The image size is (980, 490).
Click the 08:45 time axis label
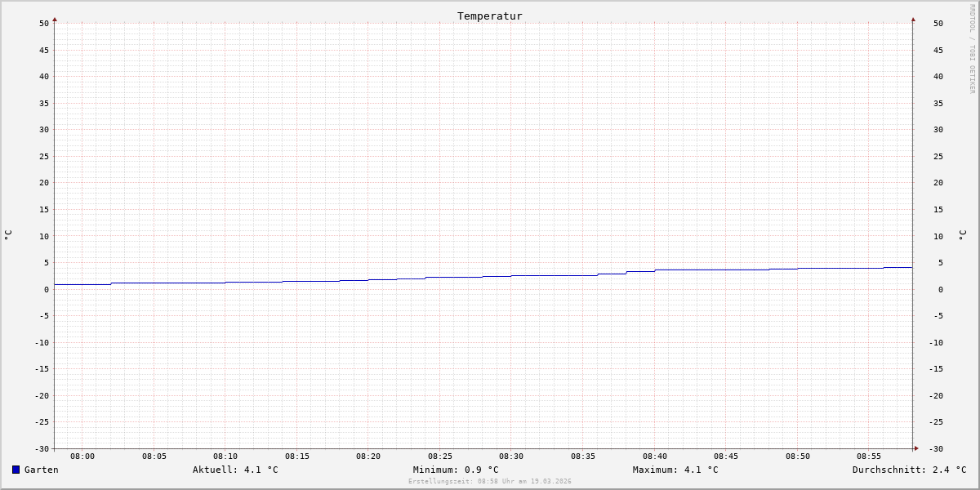coord(726,457)
